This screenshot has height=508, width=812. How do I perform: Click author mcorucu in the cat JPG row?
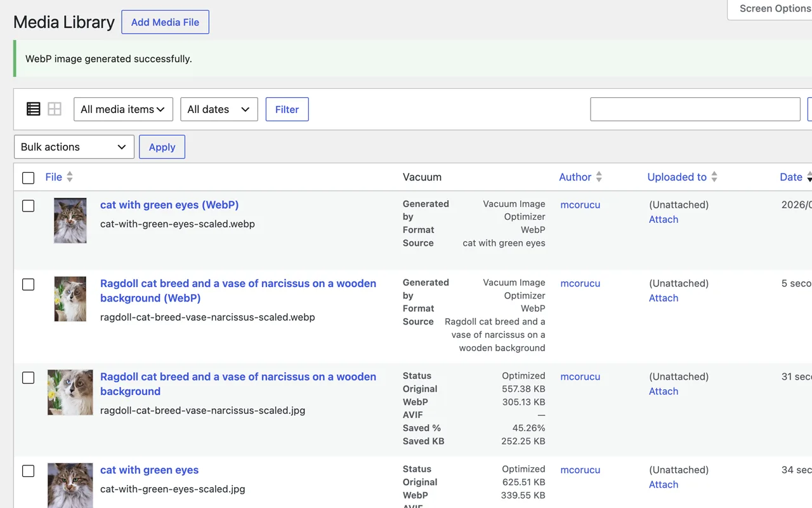580,470
